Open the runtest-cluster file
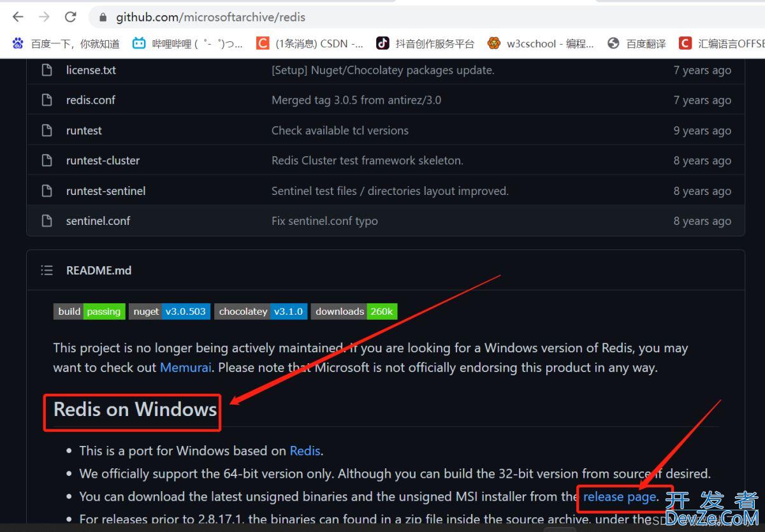765x532 pixels. (x=103, y=161)
